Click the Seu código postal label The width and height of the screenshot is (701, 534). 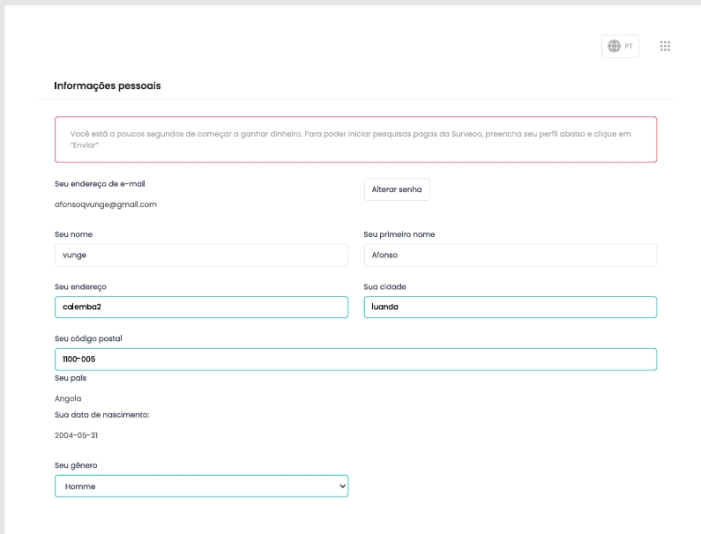[x=88, y=338]
